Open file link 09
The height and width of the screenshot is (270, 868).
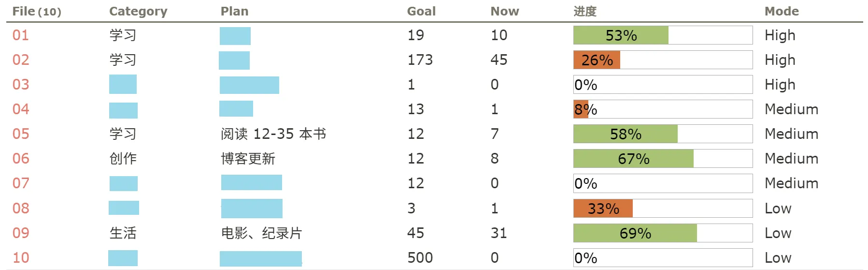pos(21,233)
